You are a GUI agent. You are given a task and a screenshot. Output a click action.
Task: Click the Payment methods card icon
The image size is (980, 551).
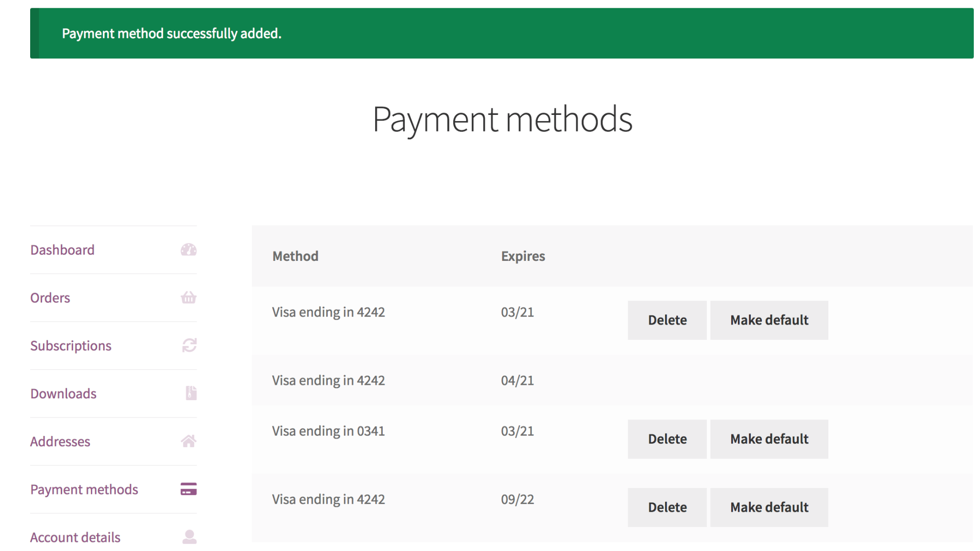pyautogui.click(x=189, y=489)
